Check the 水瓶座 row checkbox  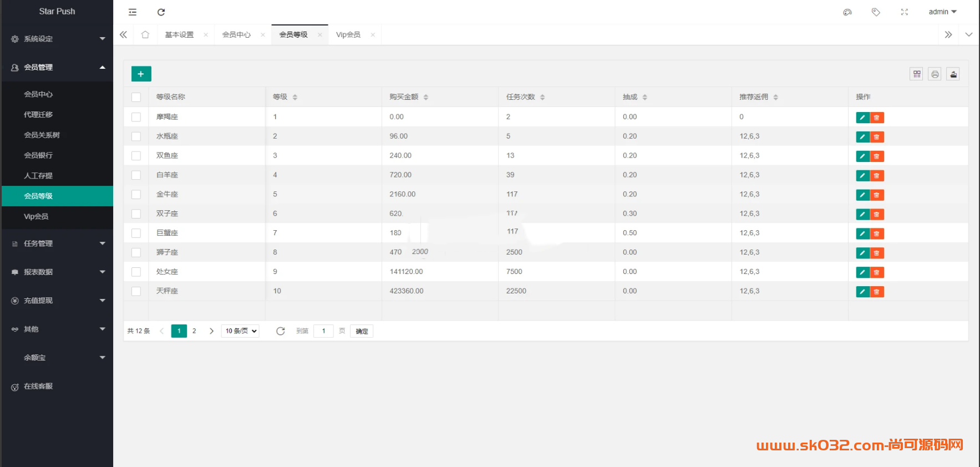tap(136, 136)
